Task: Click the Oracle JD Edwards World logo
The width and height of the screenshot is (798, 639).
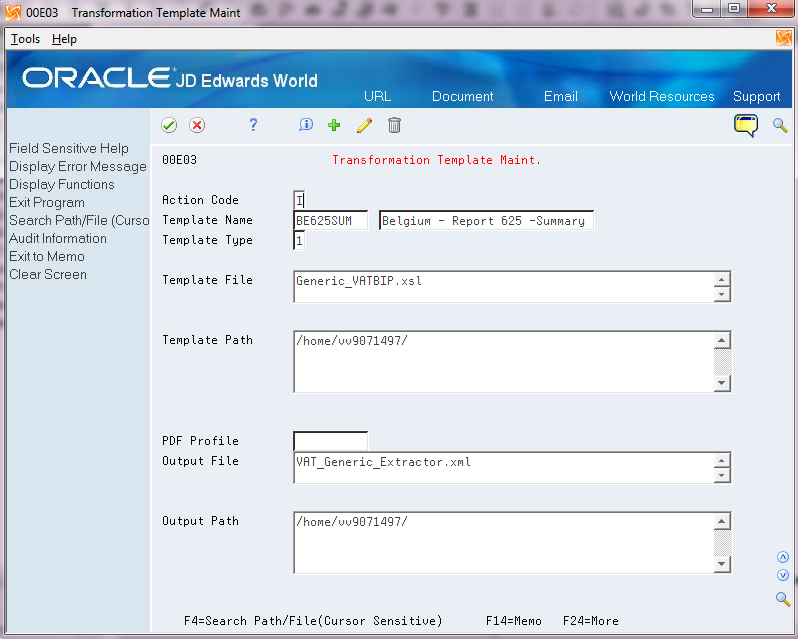Action: coord(170,78)
